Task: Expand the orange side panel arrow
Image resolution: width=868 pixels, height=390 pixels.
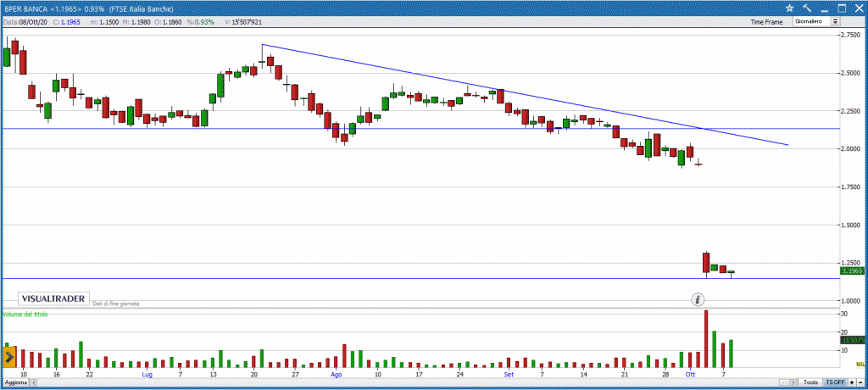Action: (8, 358)
